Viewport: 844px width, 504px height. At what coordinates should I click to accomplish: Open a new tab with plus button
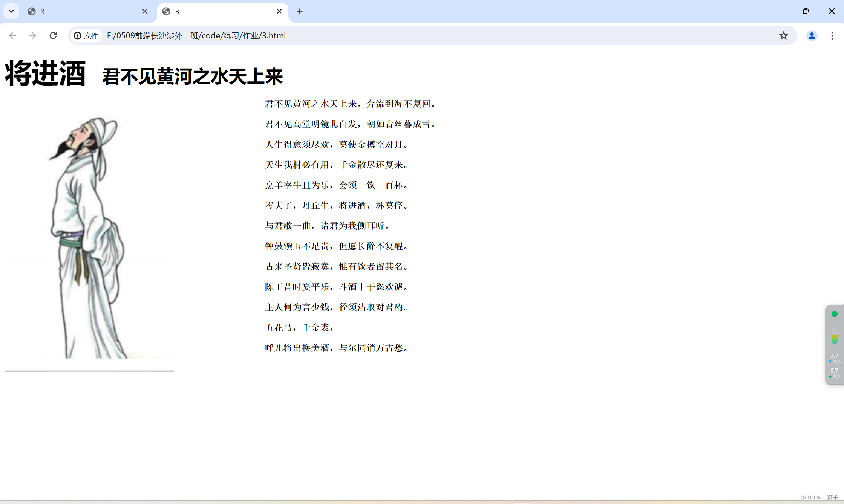(x=300, y=11)
